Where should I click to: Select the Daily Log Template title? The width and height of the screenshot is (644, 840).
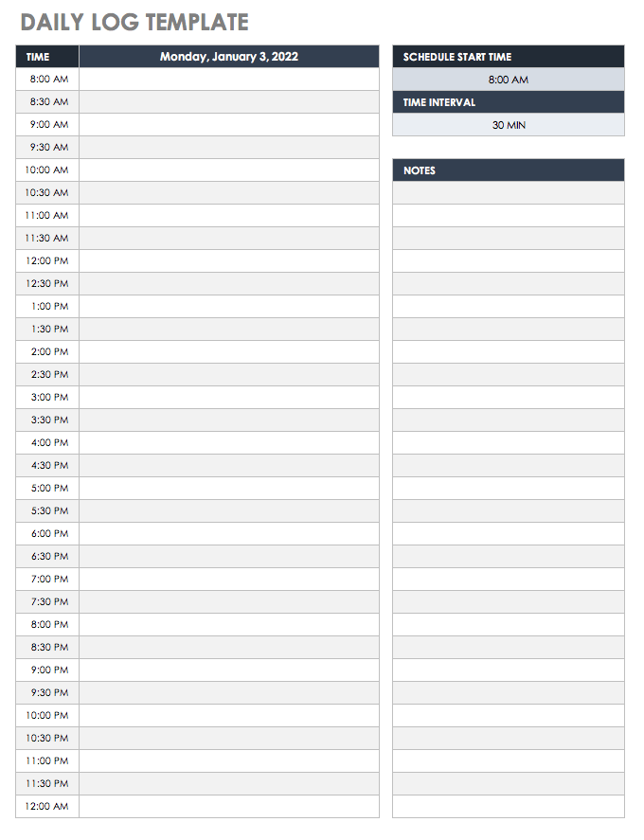coord(134,22)
